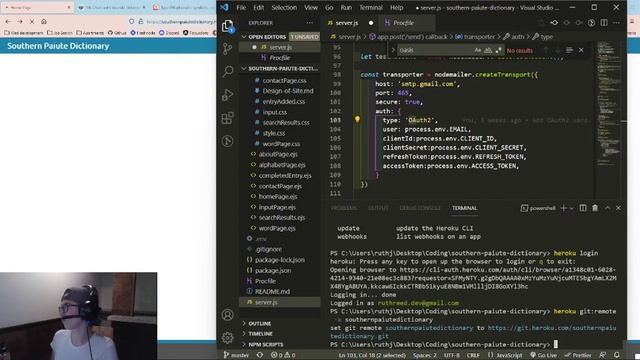Open the Explorer view in activity bar
640x360 pixels.
(x=227, y=27)
